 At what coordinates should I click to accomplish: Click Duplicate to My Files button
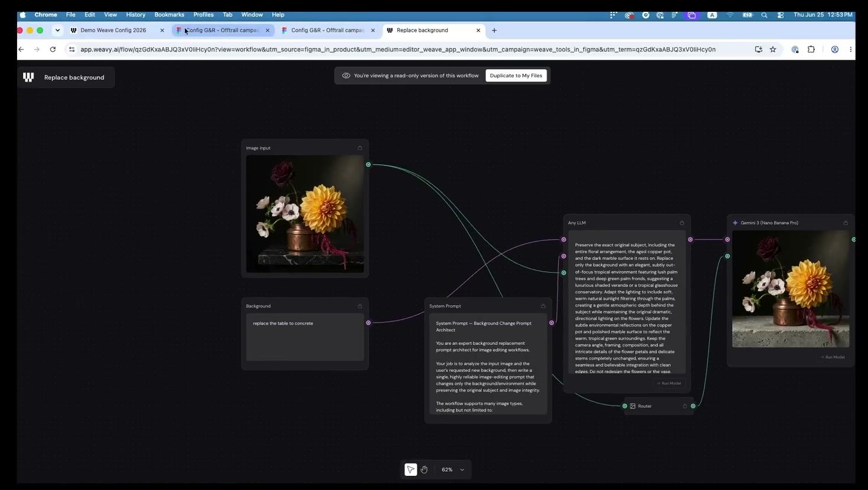click(x=516, y=76)
